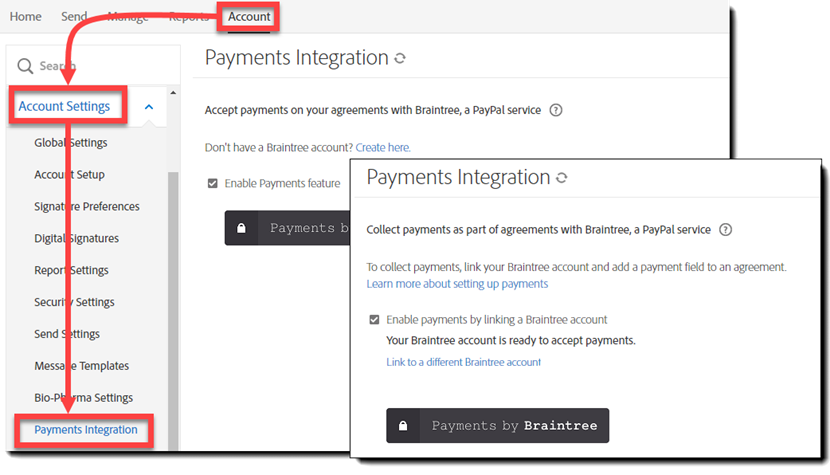Click help icon after 'Collect payments' text
Image resolution: width=830 pixels, height=475 pixels.
725,230
